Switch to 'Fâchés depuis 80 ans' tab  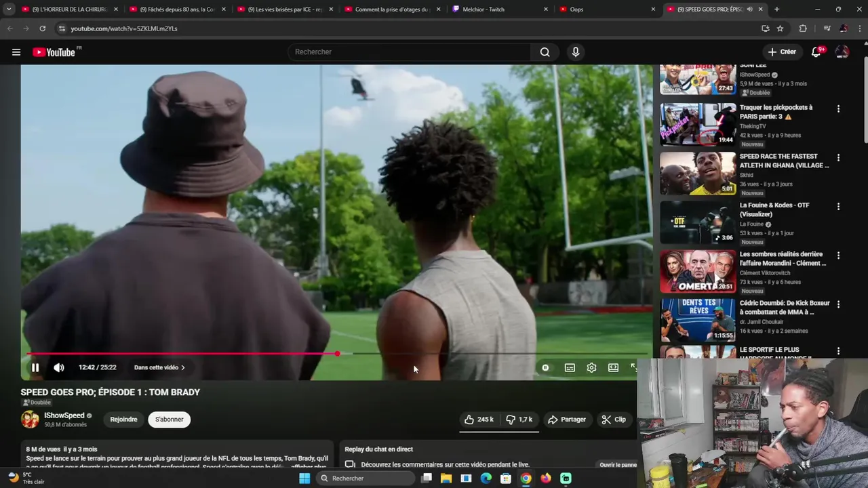click(178, 9)
